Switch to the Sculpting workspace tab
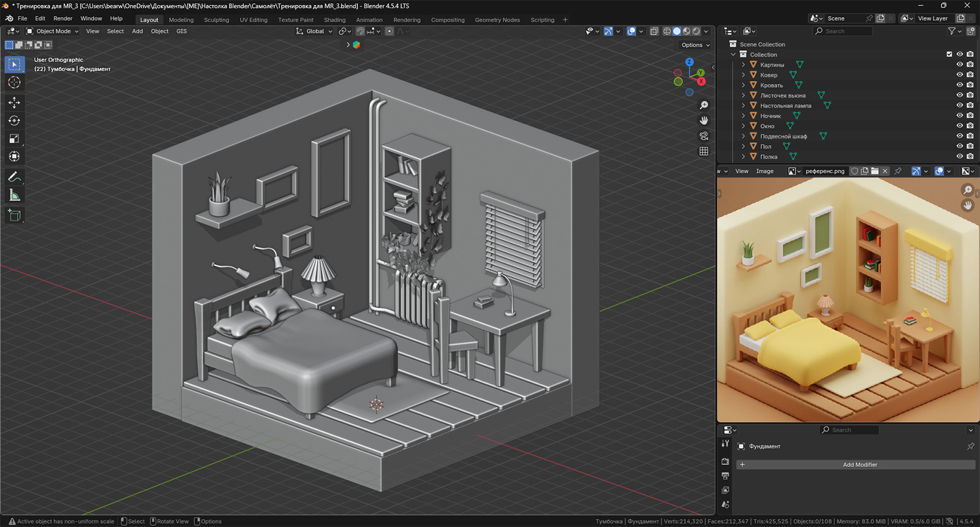The image size is (980, 527). pos(216,20)
